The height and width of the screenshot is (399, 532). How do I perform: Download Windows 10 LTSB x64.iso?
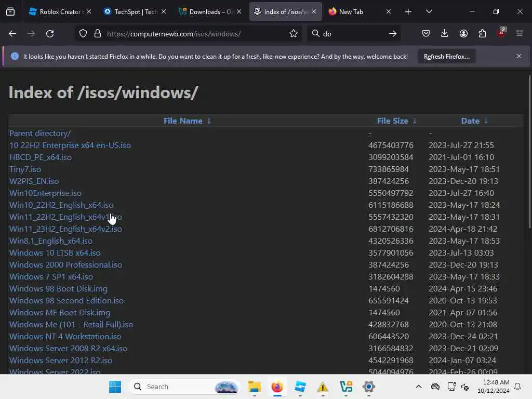pyautogui.click(x=55, y=253)
